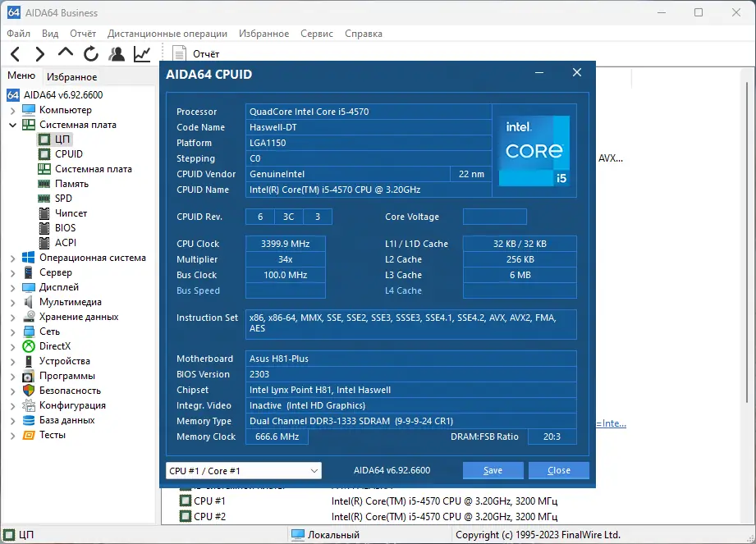Select the AIDA64 v6.92.6600 root node

(x=55, y=95)
